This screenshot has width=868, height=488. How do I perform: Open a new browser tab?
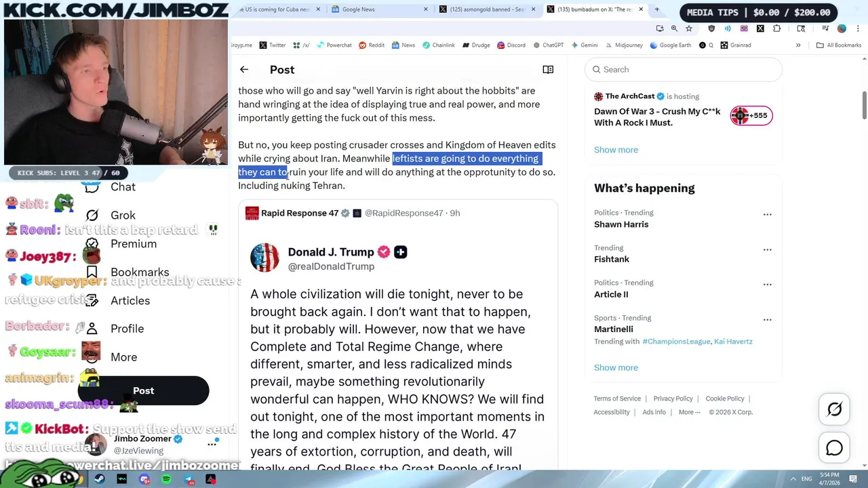[656, 9]
